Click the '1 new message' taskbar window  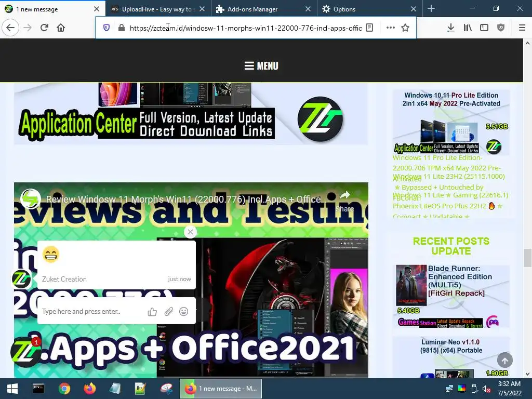[221, 389]
